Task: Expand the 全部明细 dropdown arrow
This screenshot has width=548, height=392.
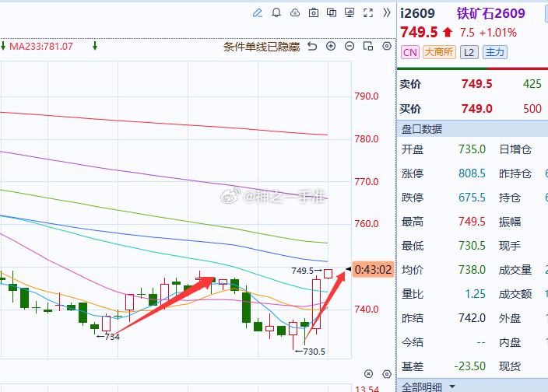Action: 452,387
